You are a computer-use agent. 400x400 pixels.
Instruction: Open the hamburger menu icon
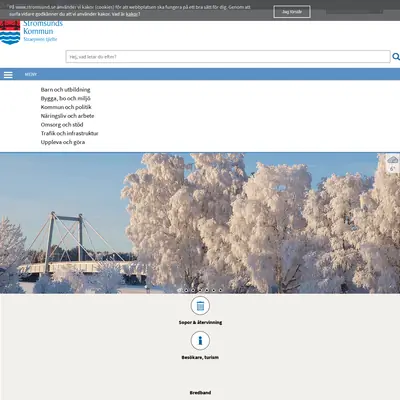click(x=8, y=75)
